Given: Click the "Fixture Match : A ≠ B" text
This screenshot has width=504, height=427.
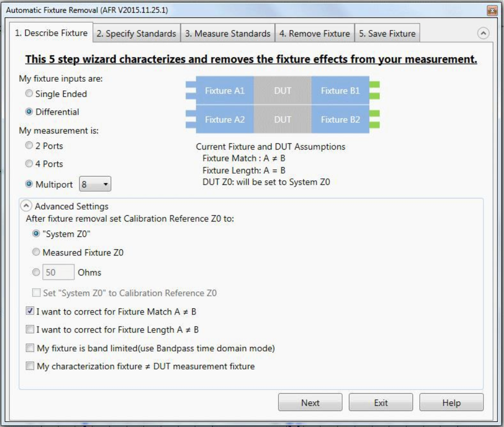Looking at the screenshot, I should pos(244,158).
